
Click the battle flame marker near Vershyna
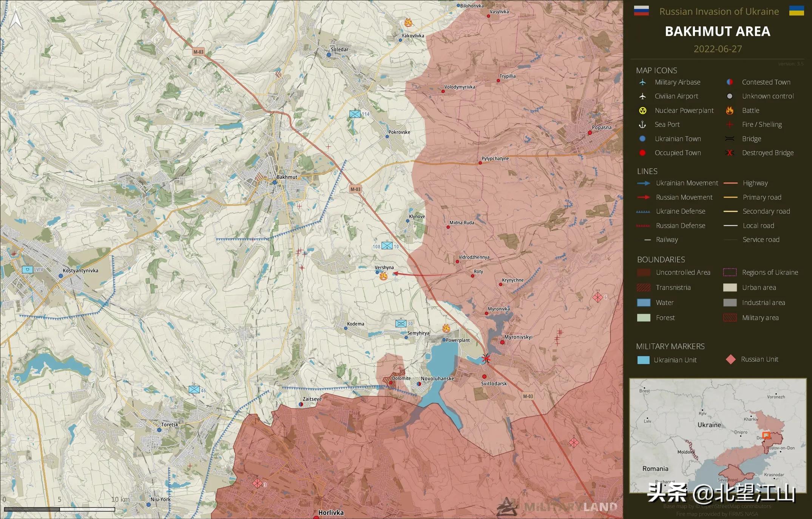384,276
